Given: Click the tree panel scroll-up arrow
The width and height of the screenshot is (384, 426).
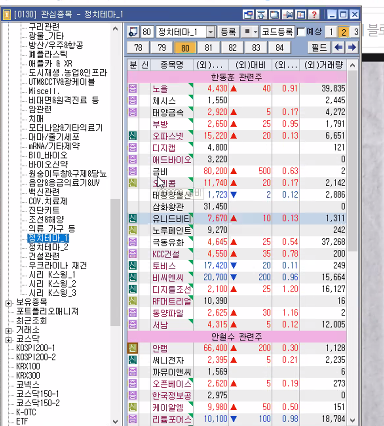Looking at the screenshot, I should point(115,29).
